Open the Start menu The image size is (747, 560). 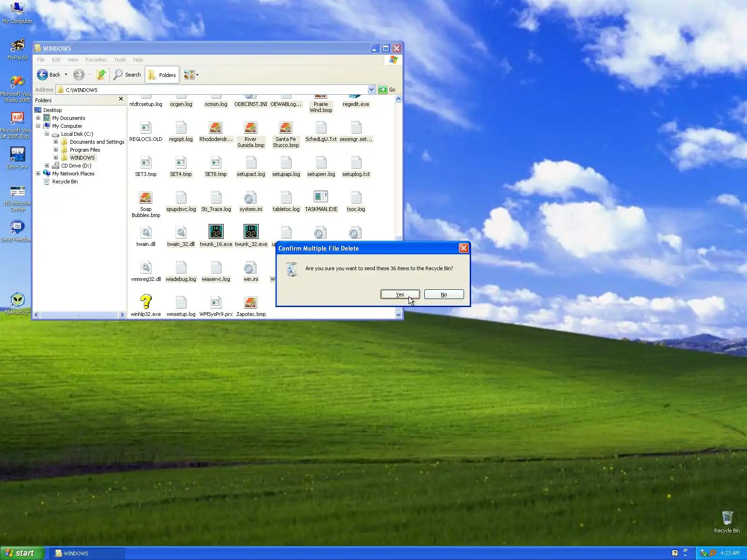(22, 553)
